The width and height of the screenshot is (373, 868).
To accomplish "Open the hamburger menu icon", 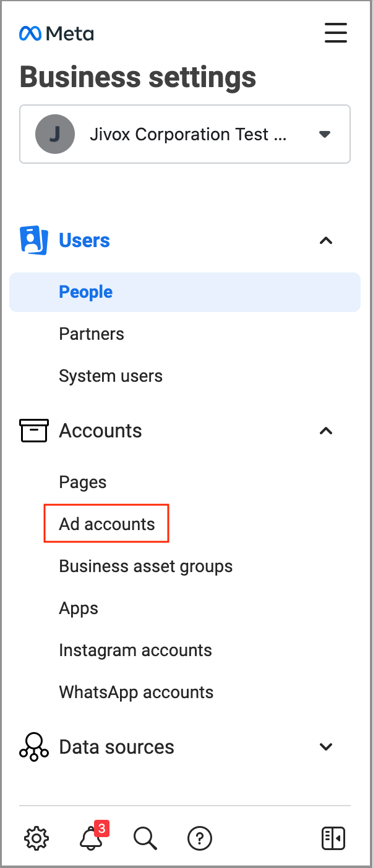I will coord(336,33).
